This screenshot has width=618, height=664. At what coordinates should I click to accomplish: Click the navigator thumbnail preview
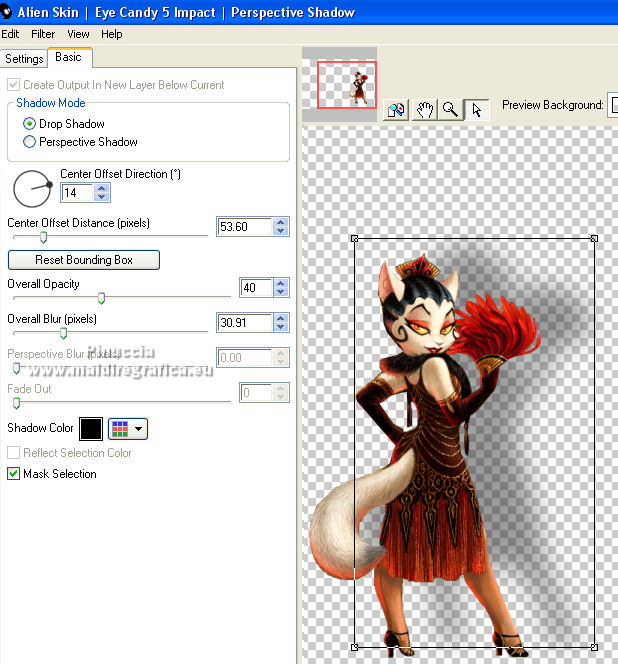coord(340,84)
